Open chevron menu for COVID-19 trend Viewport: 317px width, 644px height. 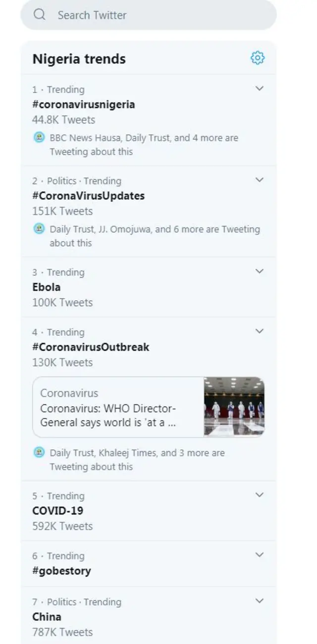point(259,495)
